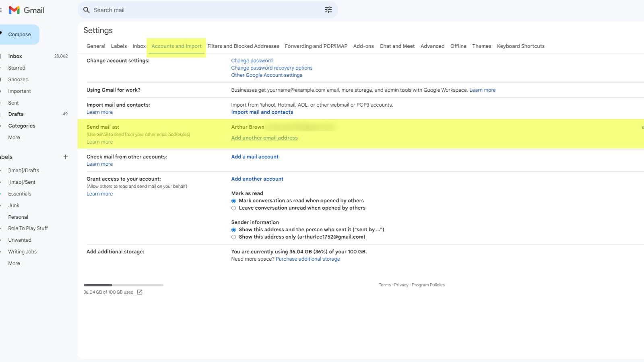The width and height of the screenshot is (644, 362).
Task: Click the 'Change password' link
Action: pyautogui.click(x=252, y=61)
